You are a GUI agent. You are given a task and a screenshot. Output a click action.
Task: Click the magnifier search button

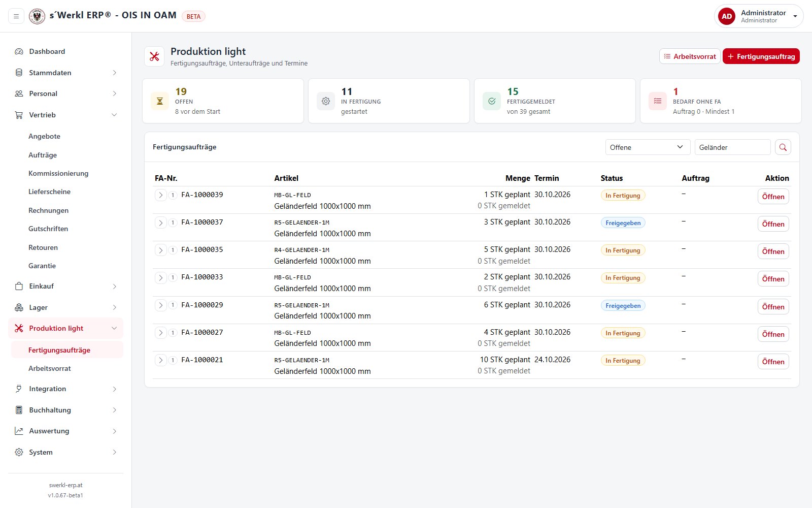click(x=783, y=147)
